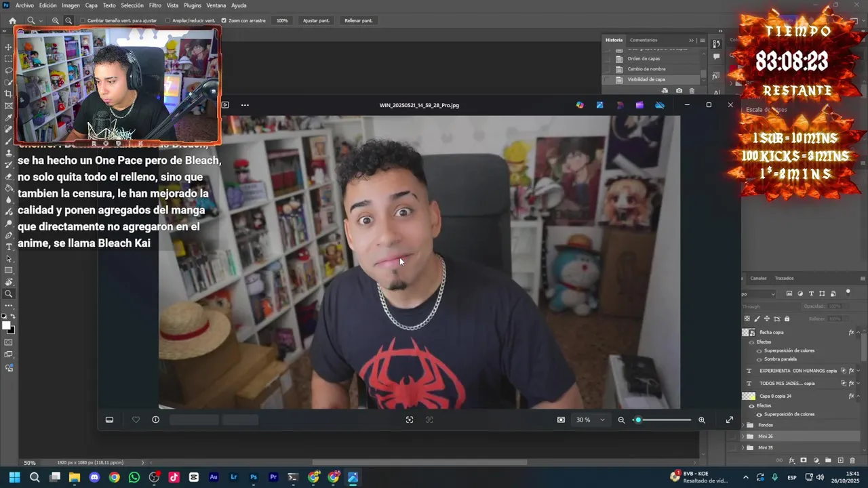Screen dimensions: 868x488
Task: Click the filmstrip icon in photo viewer
Action: (109, 420)
